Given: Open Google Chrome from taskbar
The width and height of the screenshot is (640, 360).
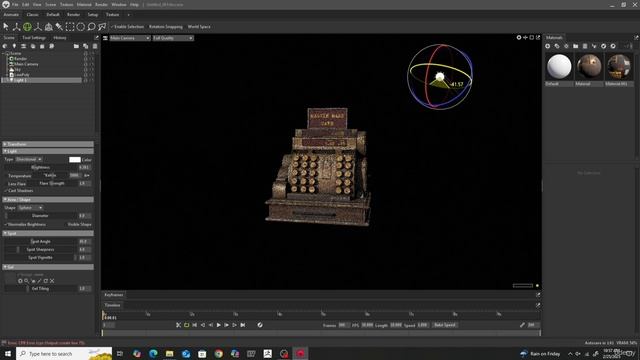Looking at the screenshot, I should pos(218,353).
